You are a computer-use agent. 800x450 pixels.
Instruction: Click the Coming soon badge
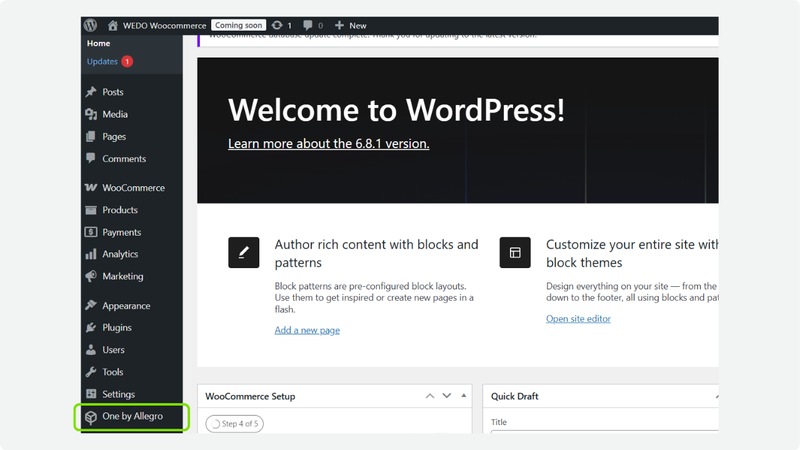coord(238,25)
